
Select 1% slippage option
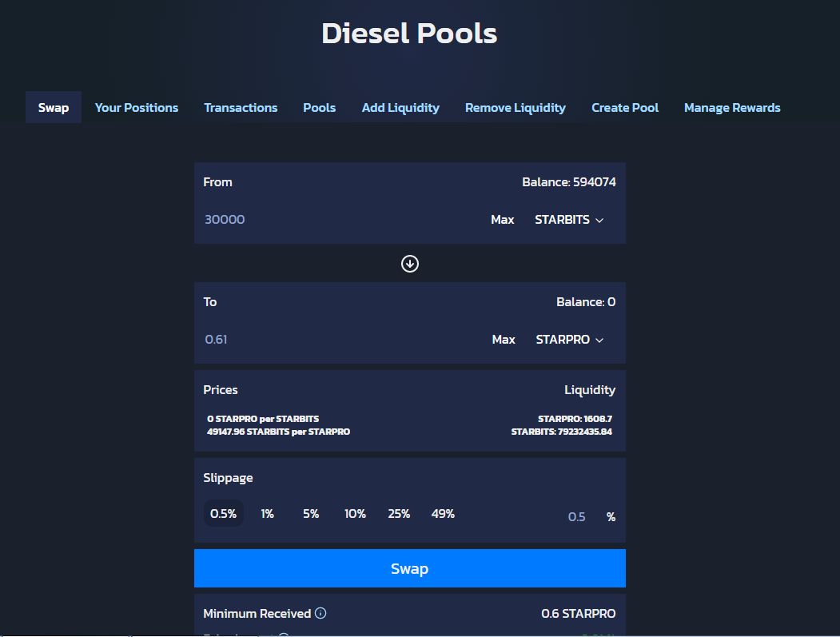[267, 514]
